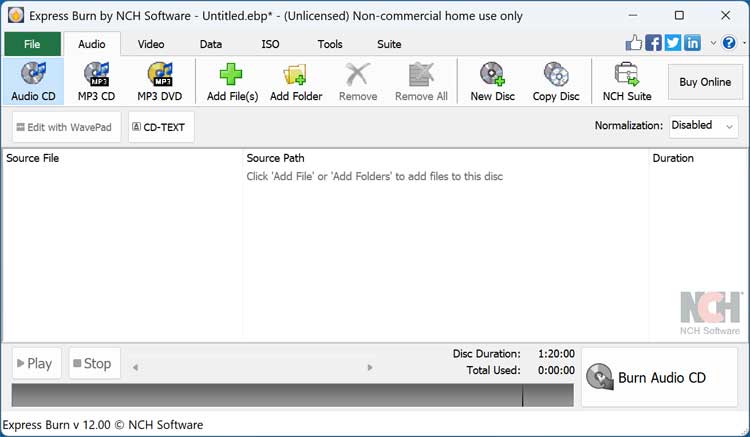The image size is (750, 437).
Task: Select the Audio CD disc type
Action: pos(33,81)
